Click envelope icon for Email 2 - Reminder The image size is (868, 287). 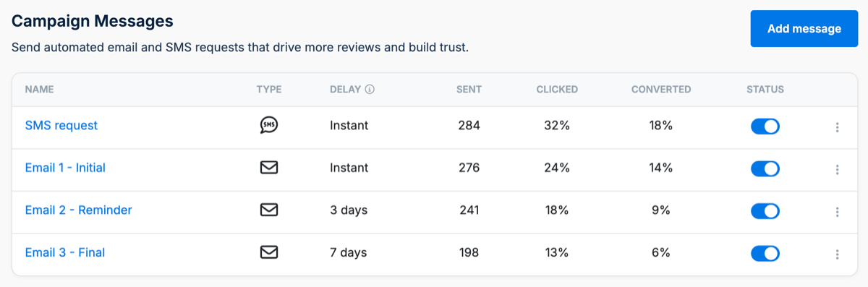(x=269, y=210)
